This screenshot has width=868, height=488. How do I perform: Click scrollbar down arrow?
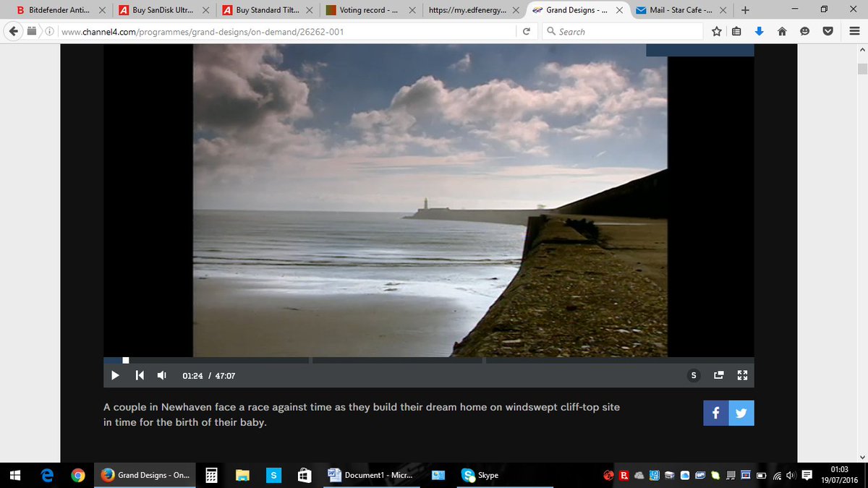tap(861, 456)
